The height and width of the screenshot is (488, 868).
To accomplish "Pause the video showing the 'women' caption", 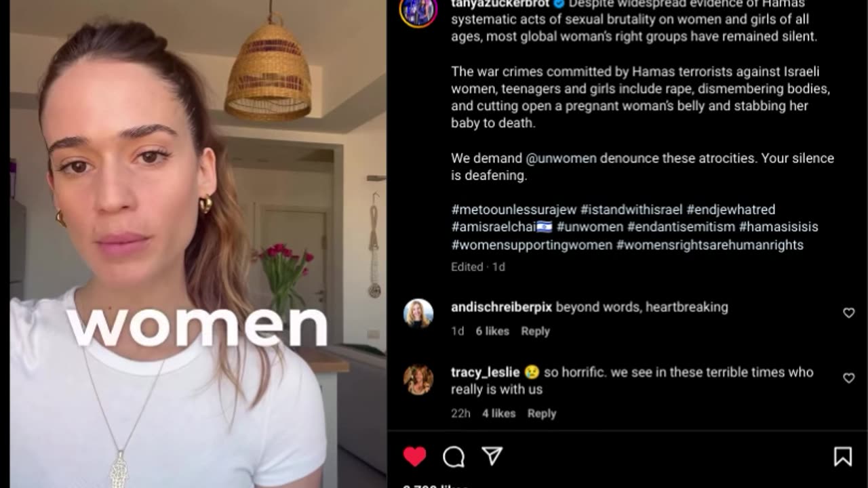I will (198, 244).
